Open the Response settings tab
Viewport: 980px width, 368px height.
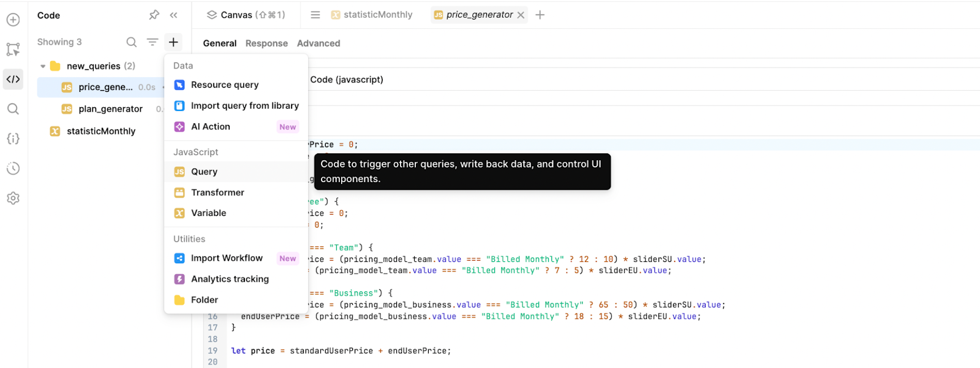(266, 44)
